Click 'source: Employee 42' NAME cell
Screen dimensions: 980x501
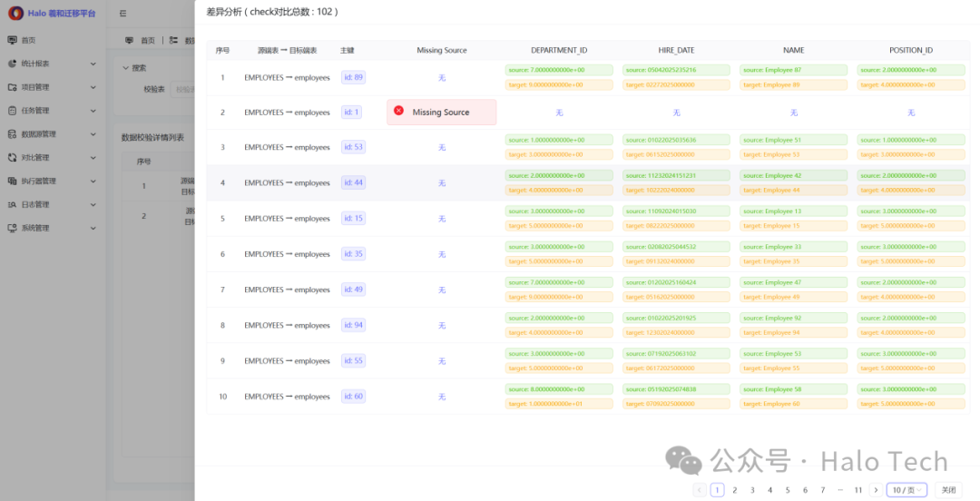(x=794, y=176)
